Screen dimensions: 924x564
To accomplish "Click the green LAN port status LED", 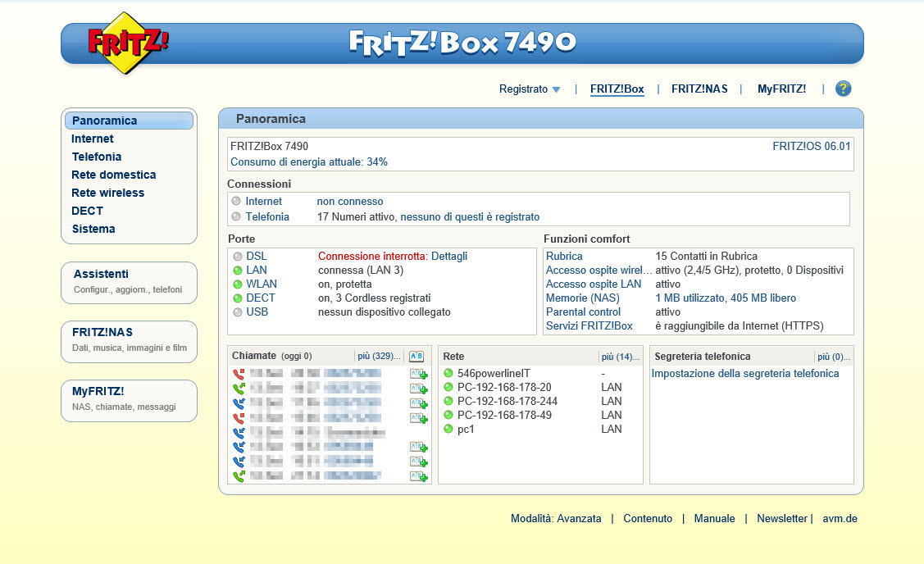I will click(238, 271).
